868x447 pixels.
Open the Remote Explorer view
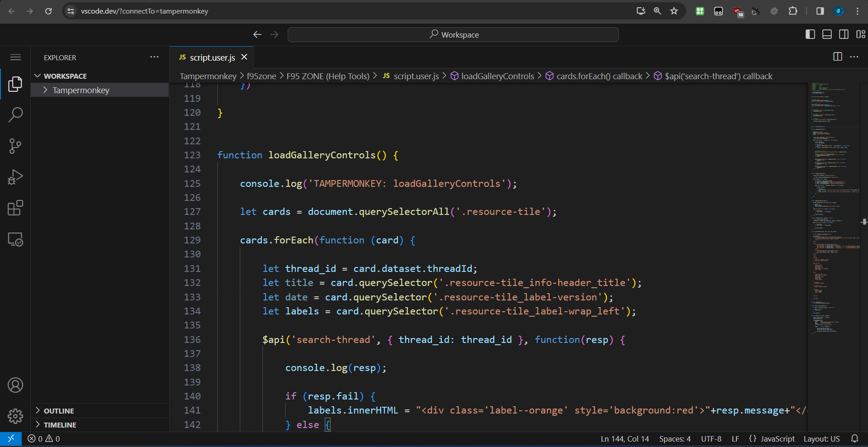tap(15, 239)
